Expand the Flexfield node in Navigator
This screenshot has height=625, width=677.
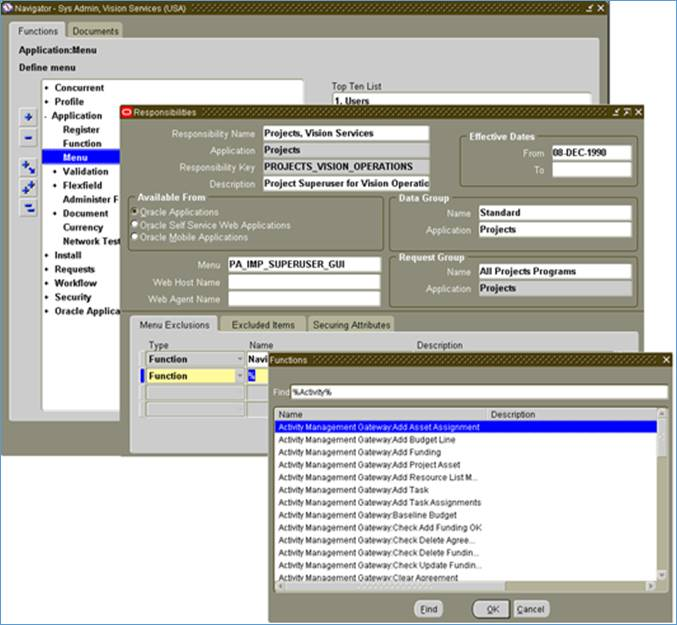54,186
